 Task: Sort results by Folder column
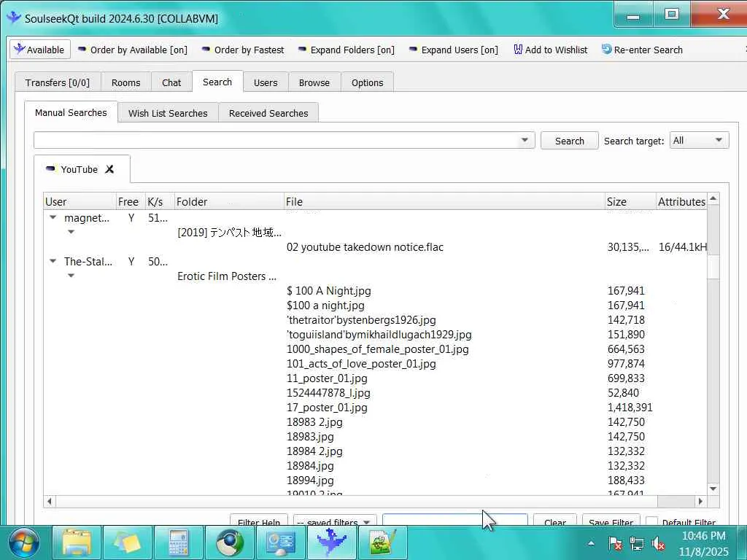click(x=229, y=201)
